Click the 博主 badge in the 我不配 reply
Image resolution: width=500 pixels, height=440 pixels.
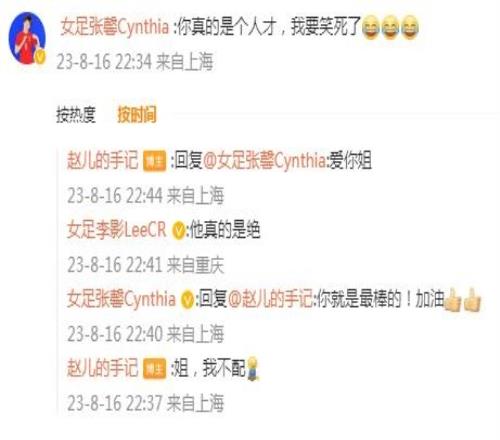(154, 368)
